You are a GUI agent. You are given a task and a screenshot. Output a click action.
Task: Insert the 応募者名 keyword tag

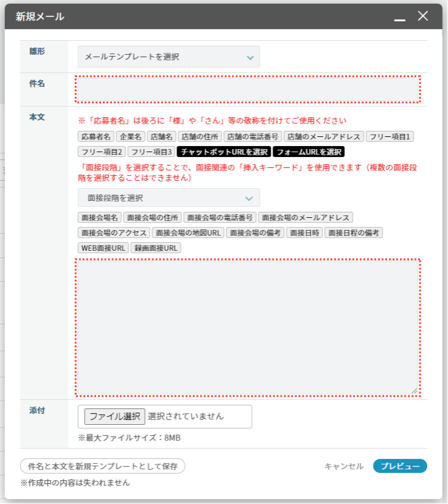[x=96, y=137]
